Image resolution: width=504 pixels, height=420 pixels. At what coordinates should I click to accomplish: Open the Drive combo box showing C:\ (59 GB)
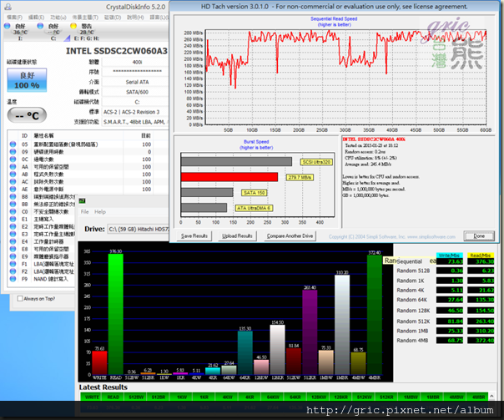coord(139,229)
